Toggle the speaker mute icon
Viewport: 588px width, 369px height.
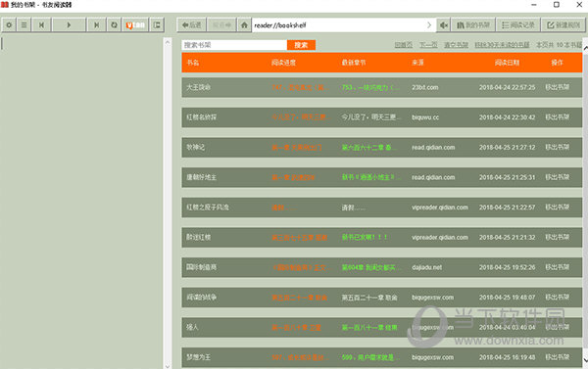(x=444, y=25)
